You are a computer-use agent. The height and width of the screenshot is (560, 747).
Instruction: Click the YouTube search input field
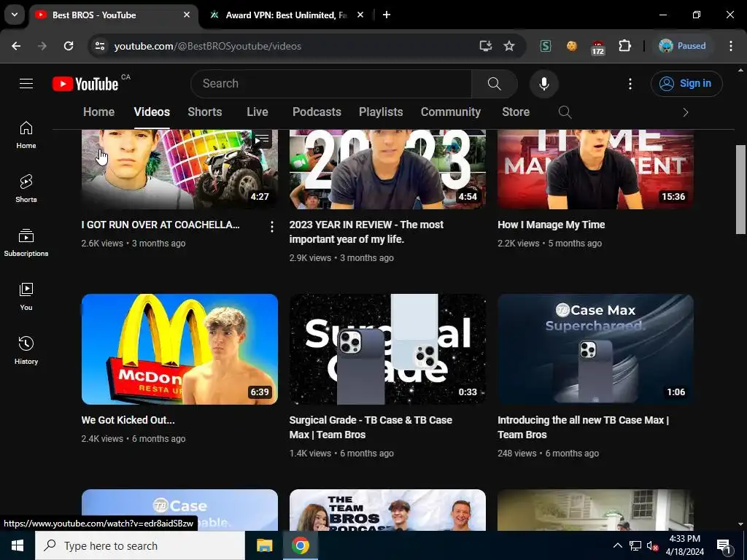pos(331,84)
